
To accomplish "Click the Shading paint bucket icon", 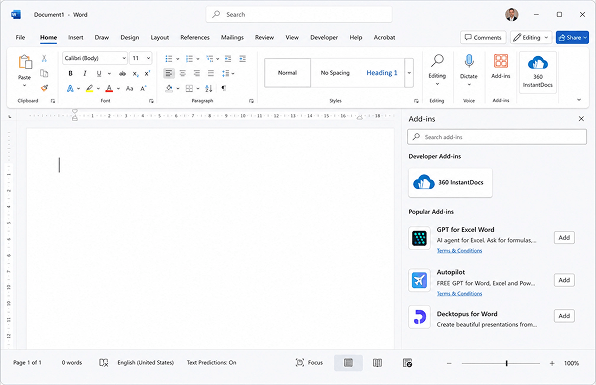I will 169,89.
